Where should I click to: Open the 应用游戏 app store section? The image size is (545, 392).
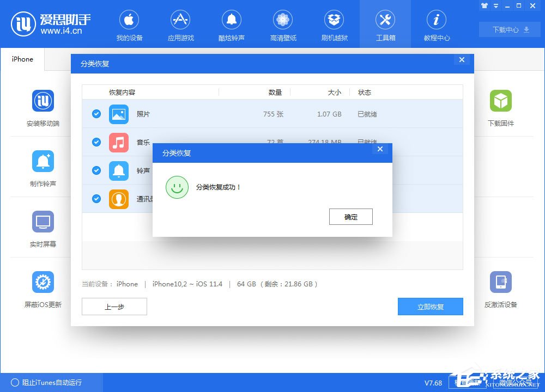coord(180,24)
